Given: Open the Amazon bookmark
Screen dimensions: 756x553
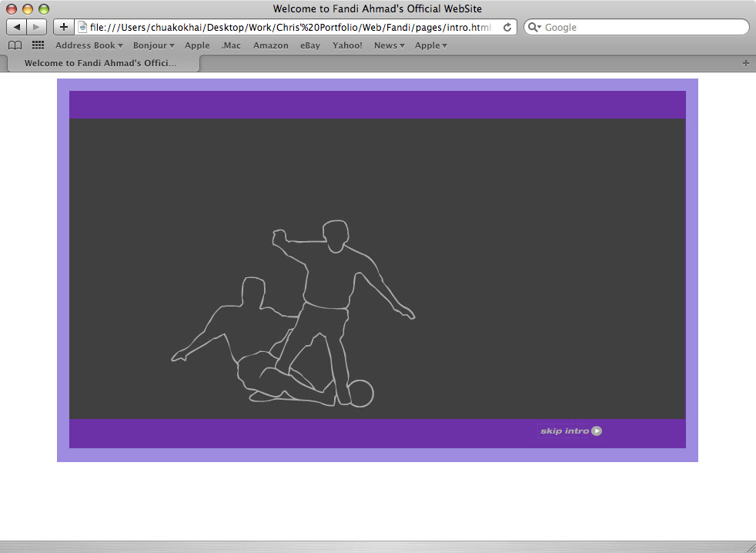Looking at the screenshot, I should tap(271, 45).
